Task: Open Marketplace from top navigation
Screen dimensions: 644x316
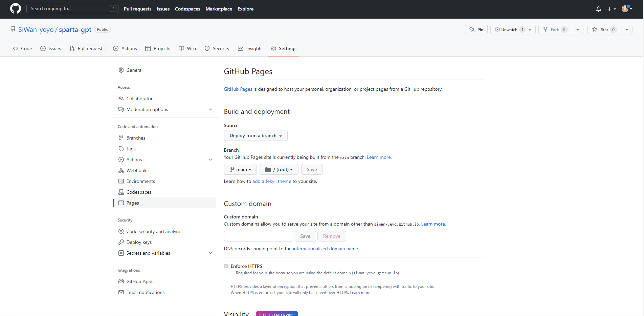Action: pos(219,9)
